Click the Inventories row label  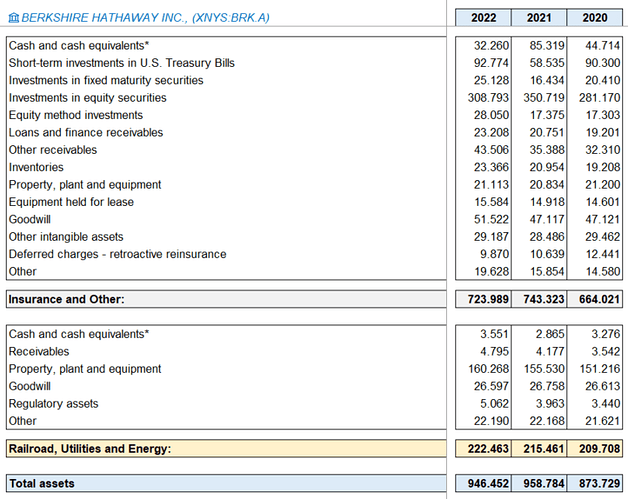pos(36,167)
